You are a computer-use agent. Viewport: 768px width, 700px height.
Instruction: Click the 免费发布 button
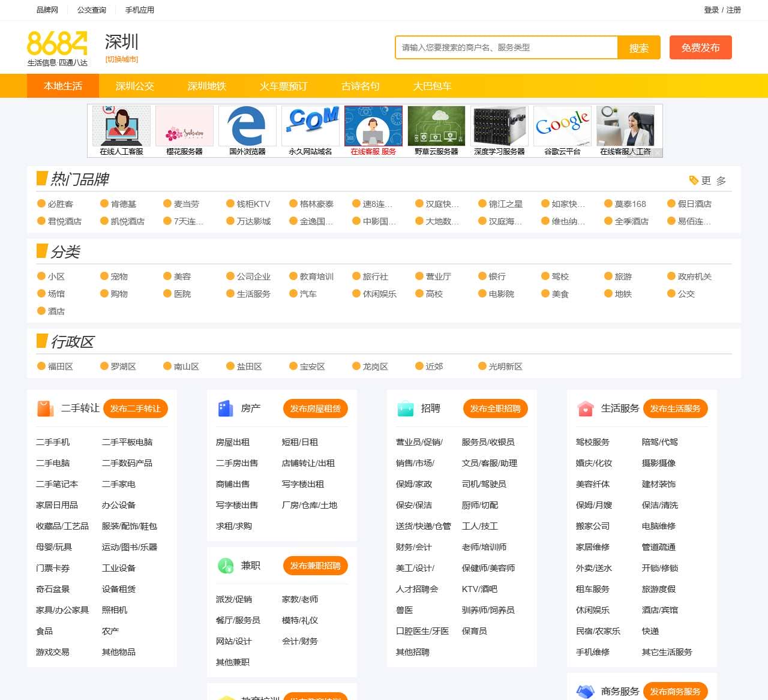701,47
